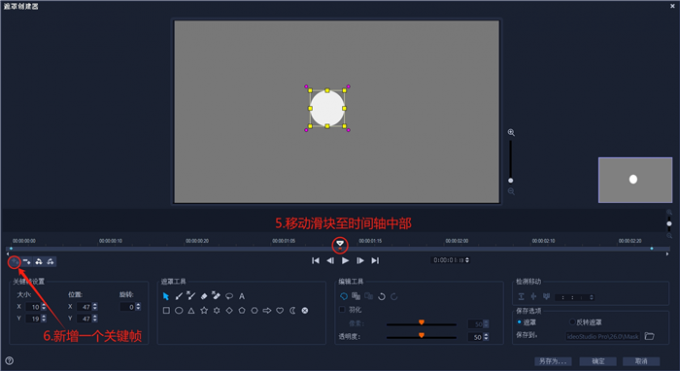Click the motion detection timecode field

(x=575, y=297)
